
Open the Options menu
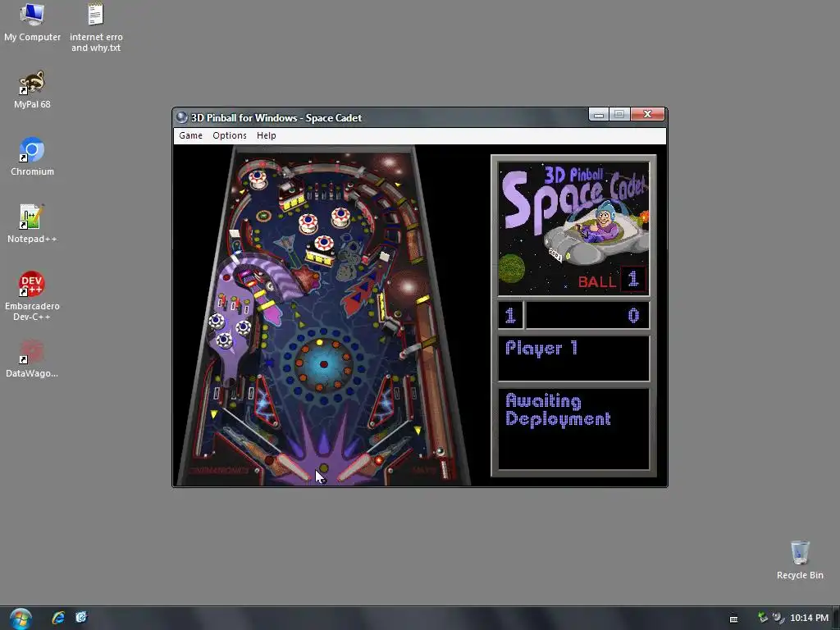[230, 135]
